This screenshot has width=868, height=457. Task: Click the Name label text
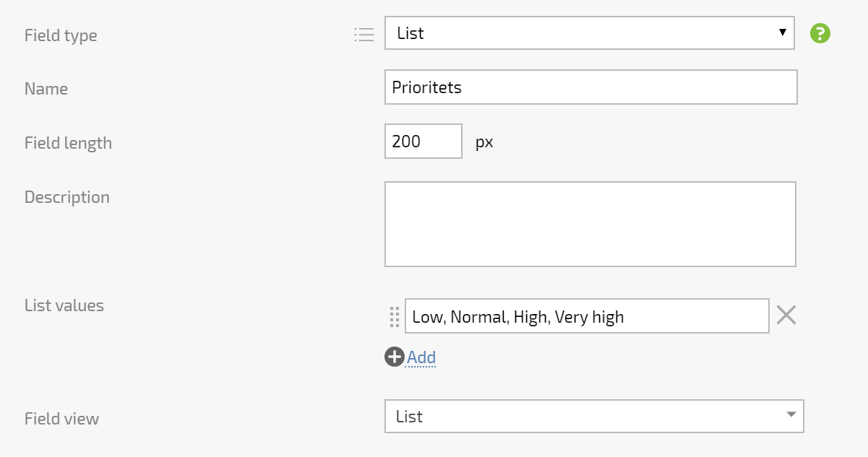[46, 89]
